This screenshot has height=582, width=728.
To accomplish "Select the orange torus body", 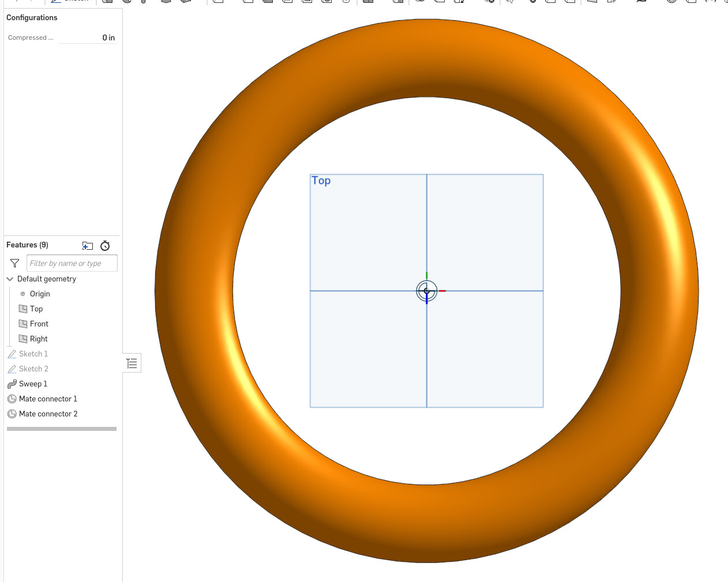I will 427,58.
